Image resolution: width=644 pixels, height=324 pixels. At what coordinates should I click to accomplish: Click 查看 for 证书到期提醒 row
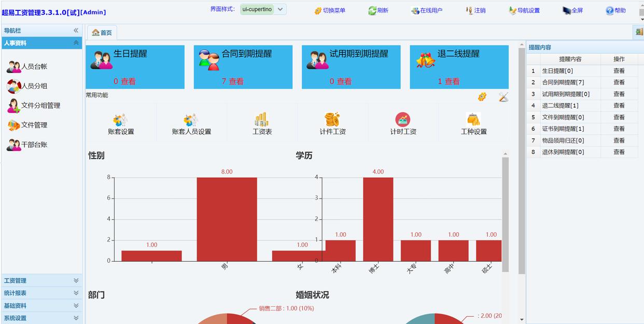click(619, 129)
